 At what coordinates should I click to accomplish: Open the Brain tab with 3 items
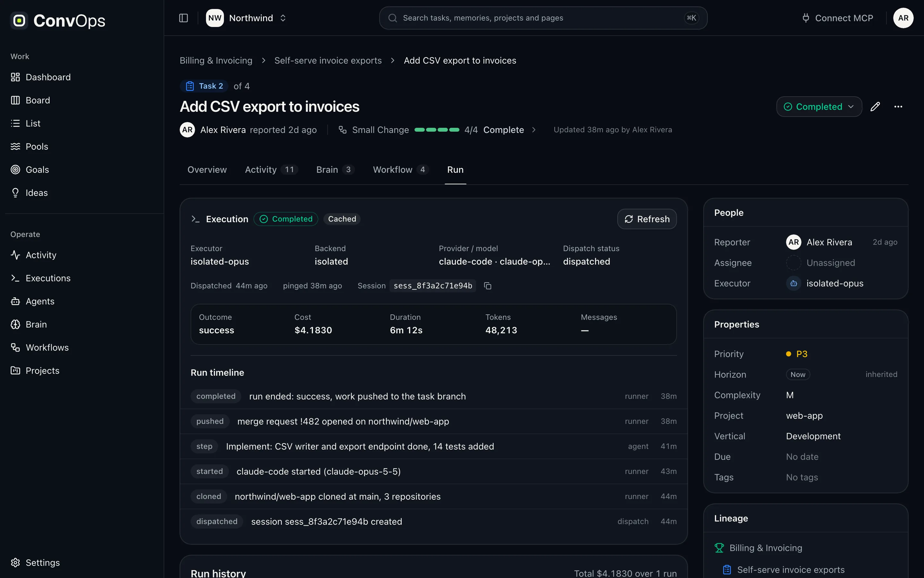coord(335,170)
